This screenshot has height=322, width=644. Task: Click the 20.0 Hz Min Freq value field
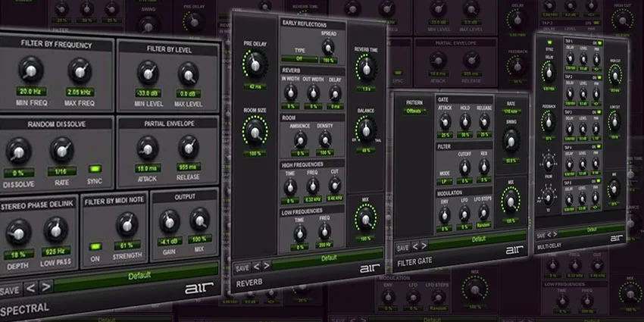(x=31, y=91)
